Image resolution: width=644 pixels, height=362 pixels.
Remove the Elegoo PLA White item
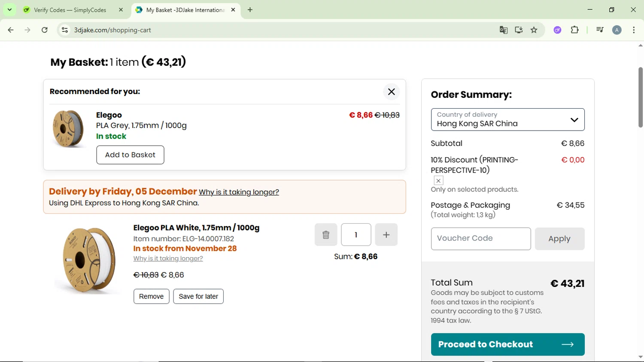152,296
